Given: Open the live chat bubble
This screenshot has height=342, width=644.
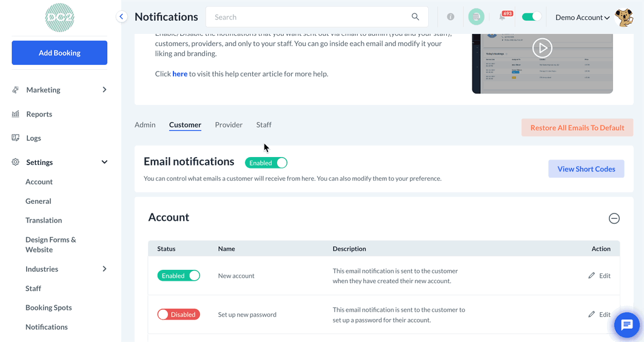Looking at the screenshot, I should [x=627, y=326].
